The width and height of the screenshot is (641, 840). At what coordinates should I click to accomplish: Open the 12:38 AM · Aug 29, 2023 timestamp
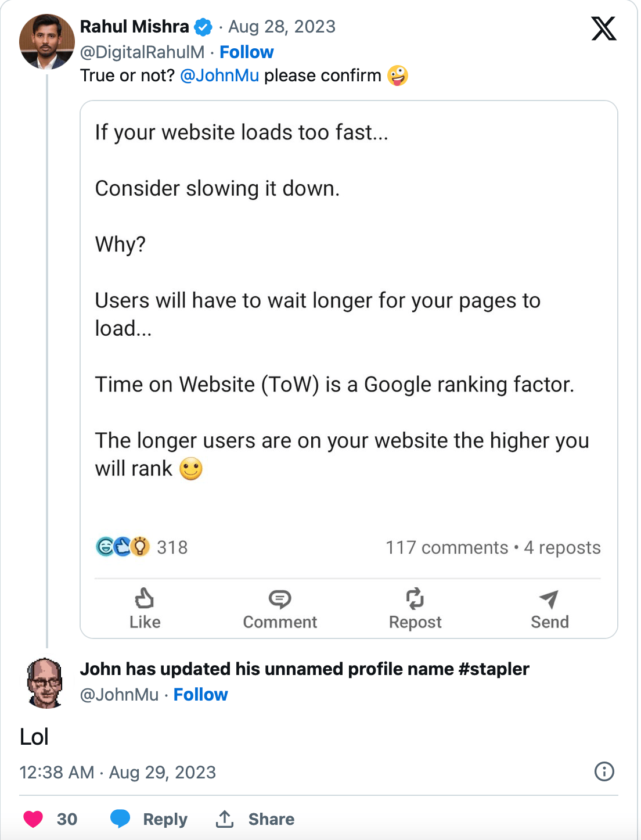117,772
